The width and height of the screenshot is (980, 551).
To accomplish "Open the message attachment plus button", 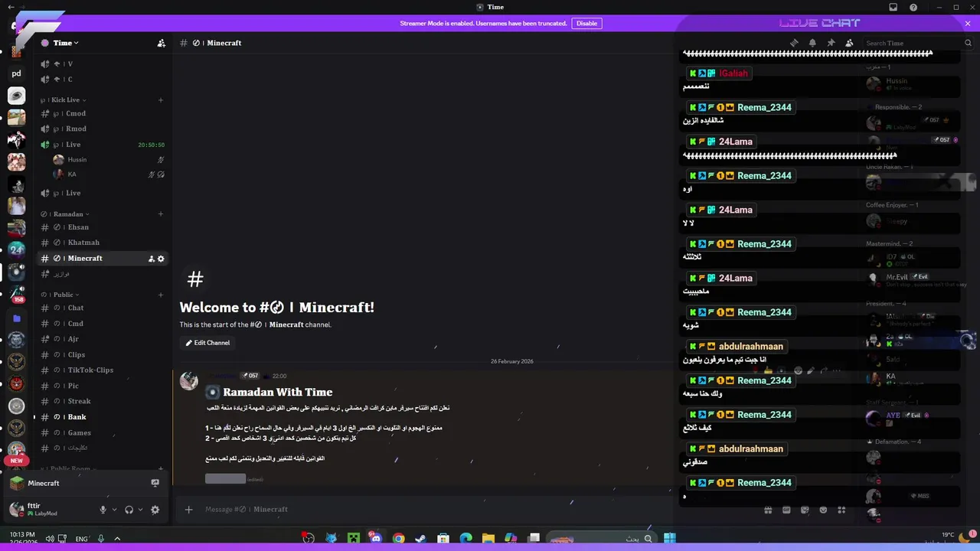I will tap(188, 510).
